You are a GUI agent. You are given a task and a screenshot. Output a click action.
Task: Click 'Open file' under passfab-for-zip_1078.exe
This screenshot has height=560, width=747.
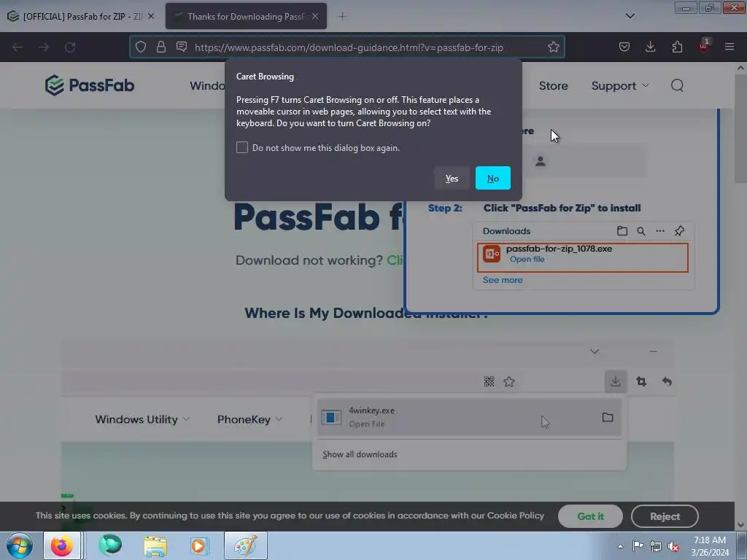tap(527, 259)
